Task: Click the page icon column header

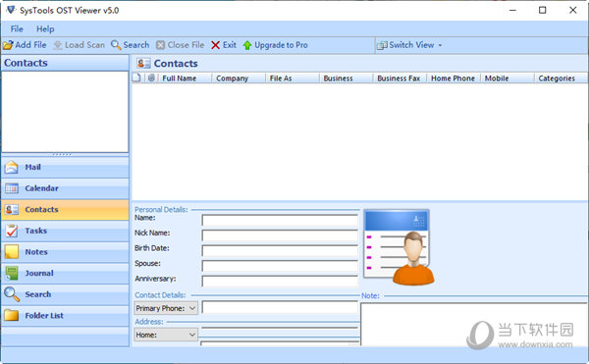Action: pyautogui.click(x=137, y=78)
